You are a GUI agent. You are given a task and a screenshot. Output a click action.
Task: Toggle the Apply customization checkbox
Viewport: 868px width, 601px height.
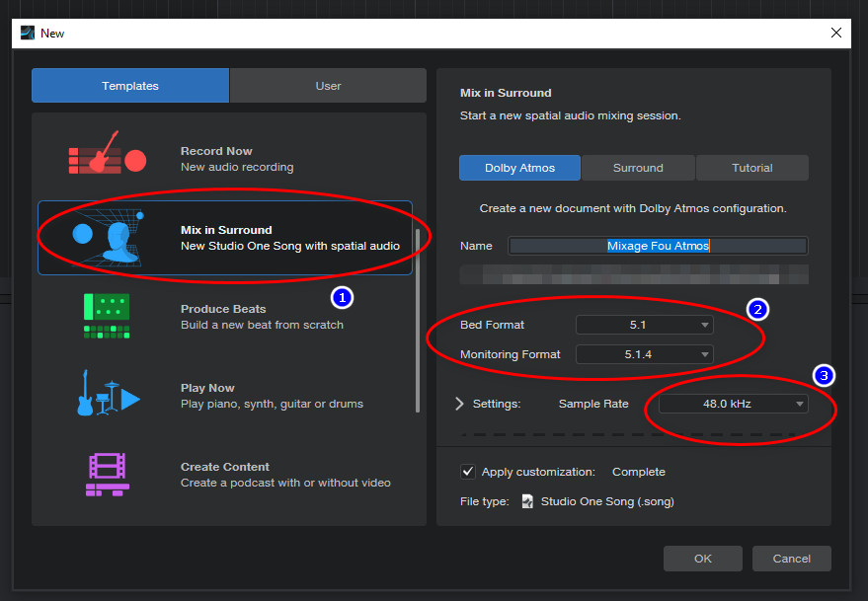click(x=468, y=472)
